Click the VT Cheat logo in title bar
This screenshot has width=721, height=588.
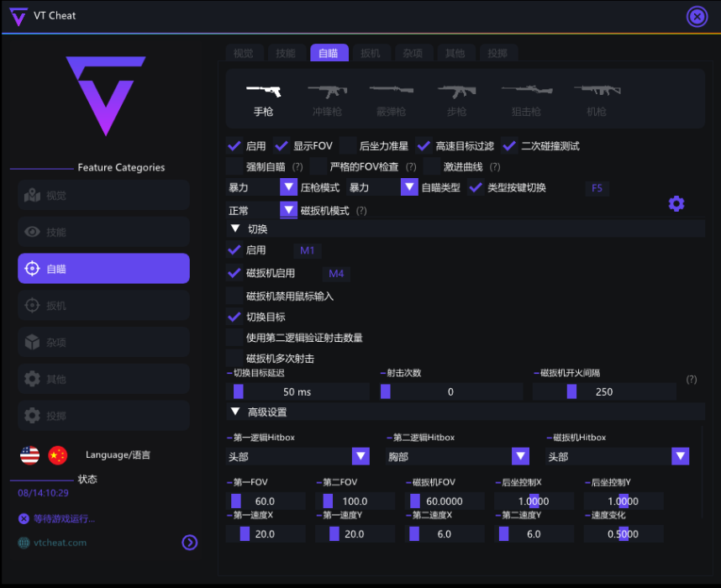18,16
